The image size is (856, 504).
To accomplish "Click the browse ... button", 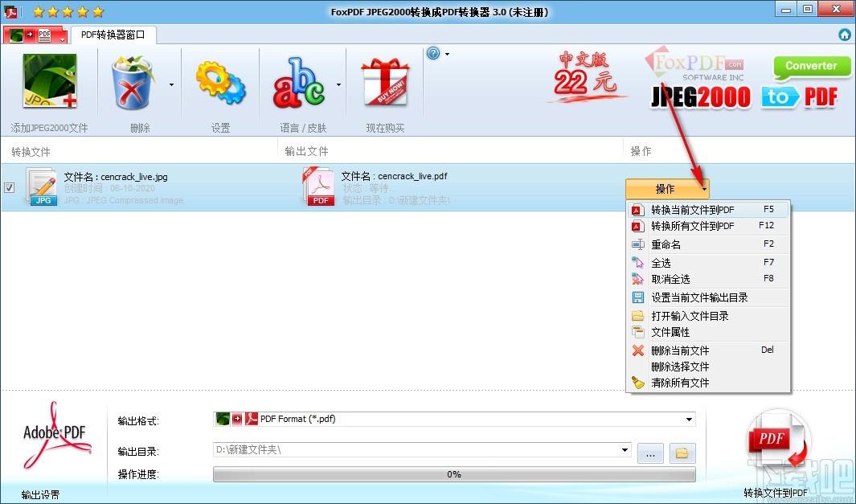I will coord(651,453).
